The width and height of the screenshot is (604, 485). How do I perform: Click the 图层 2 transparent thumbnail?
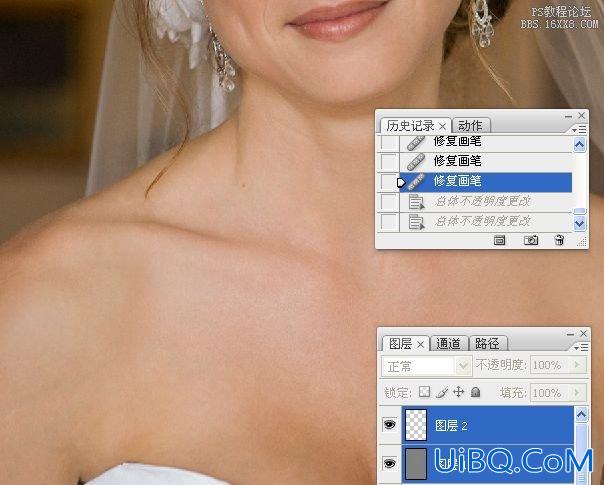tap(416, 425)
